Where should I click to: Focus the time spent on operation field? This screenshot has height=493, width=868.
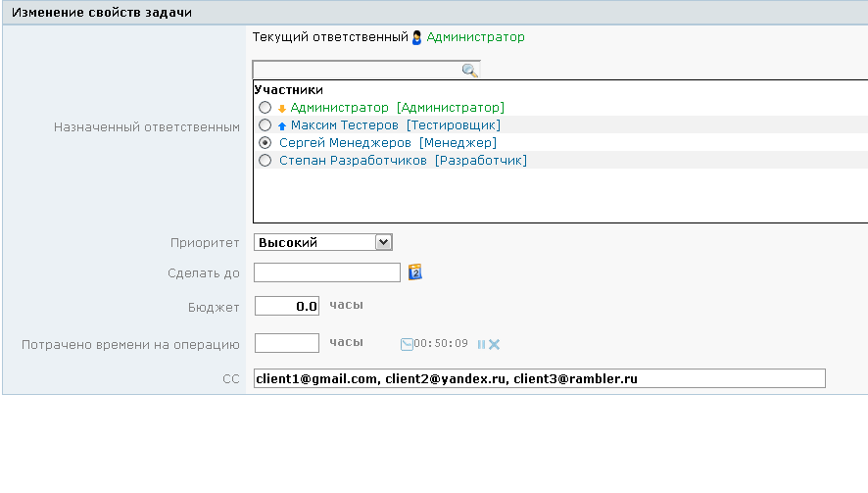pos(286,343)
